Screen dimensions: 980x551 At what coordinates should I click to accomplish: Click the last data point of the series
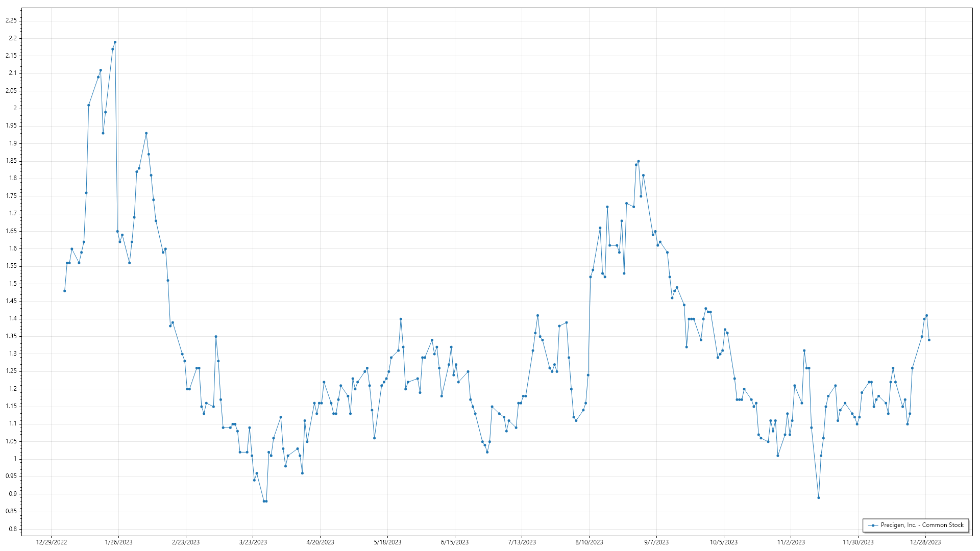point(929,340)
